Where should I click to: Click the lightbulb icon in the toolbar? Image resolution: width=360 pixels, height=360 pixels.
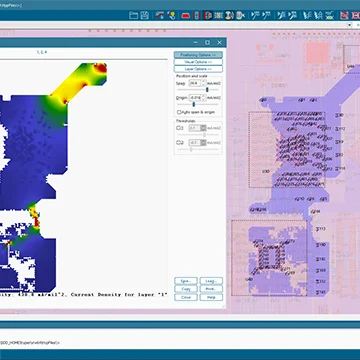coord(171,15)
